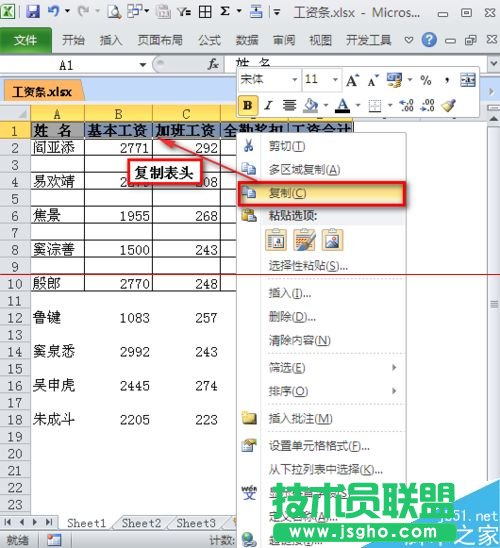Viewport: 500px width, 548px height.
Task: Open the 文件 File tab
Action: click(26, 40)
